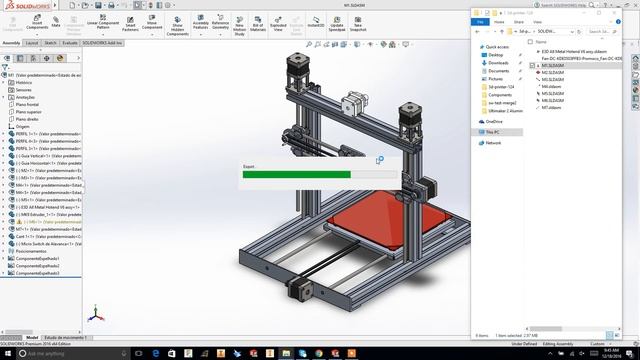Open Insert Components dropdown arrow

(37, 34)
